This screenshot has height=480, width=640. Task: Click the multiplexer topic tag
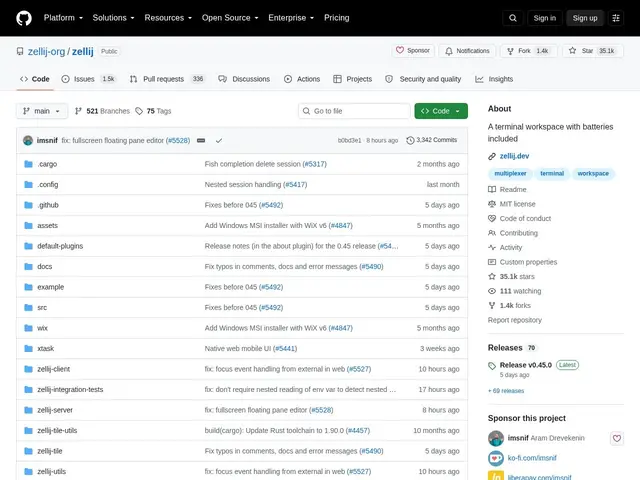coord(510,173)
